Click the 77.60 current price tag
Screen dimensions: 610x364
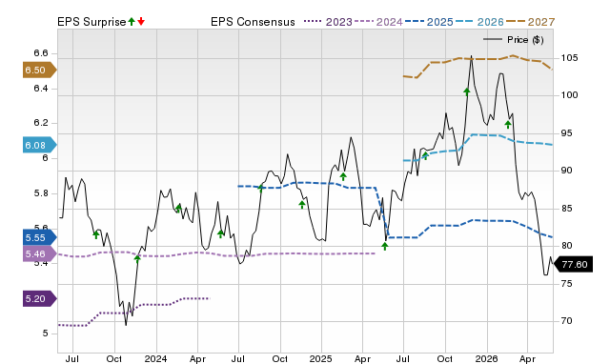[x=572, y=265]
